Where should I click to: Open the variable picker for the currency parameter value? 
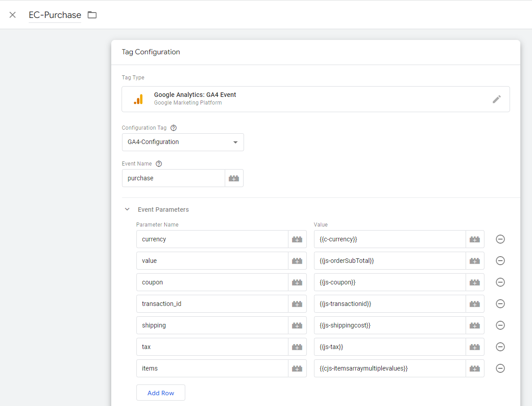point(475,239)
